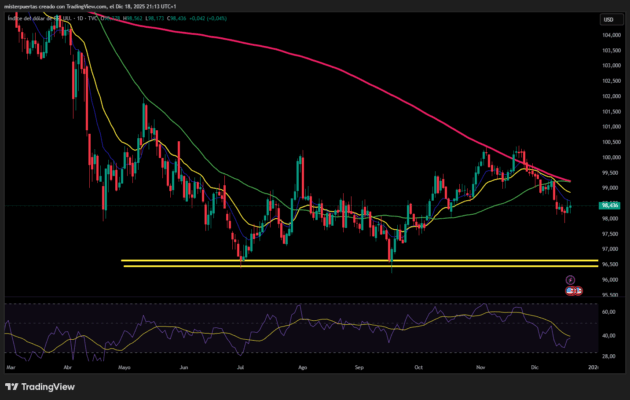Image resolution: width=630 pixels, height=400 pixels.
Task: Click the purple lightning event icon
Action: (569, 279)
